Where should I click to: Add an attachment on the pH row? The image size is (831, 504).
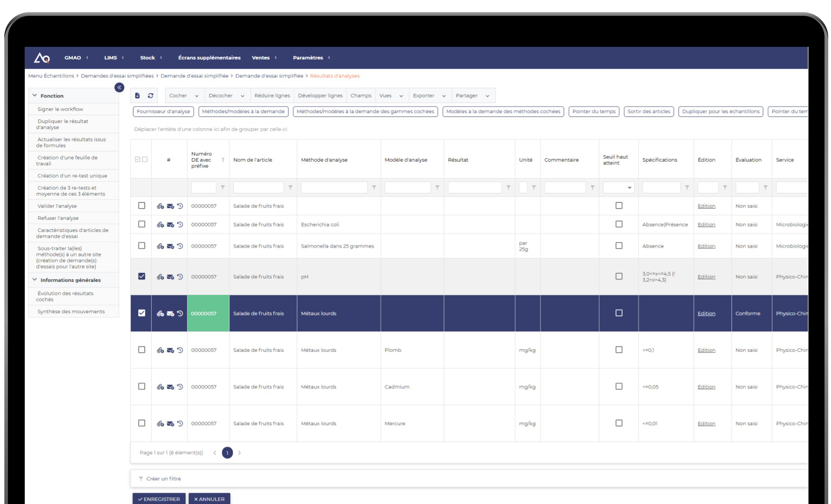click(160, 276)
